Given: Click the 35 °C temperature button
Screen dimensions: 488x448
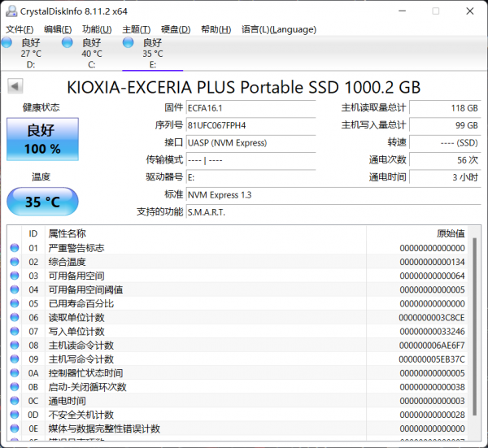Looking at the screenshot, I should point(42,202).
